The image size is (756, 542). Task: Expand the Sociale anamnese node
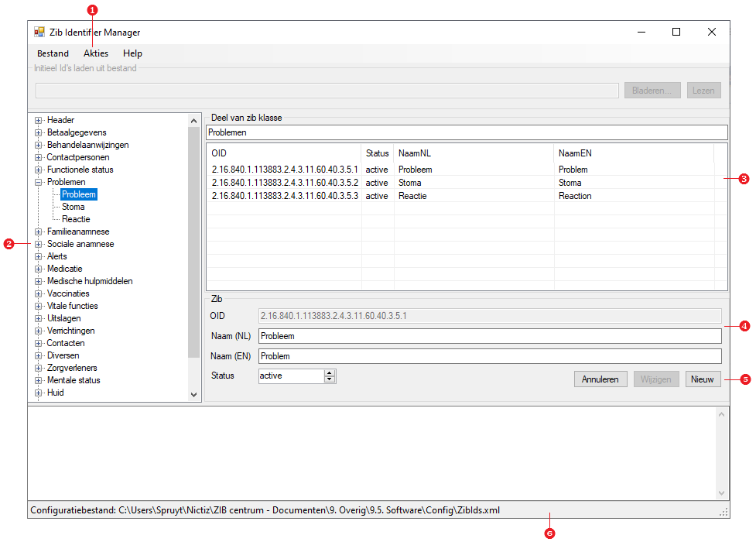coord(38,244)
